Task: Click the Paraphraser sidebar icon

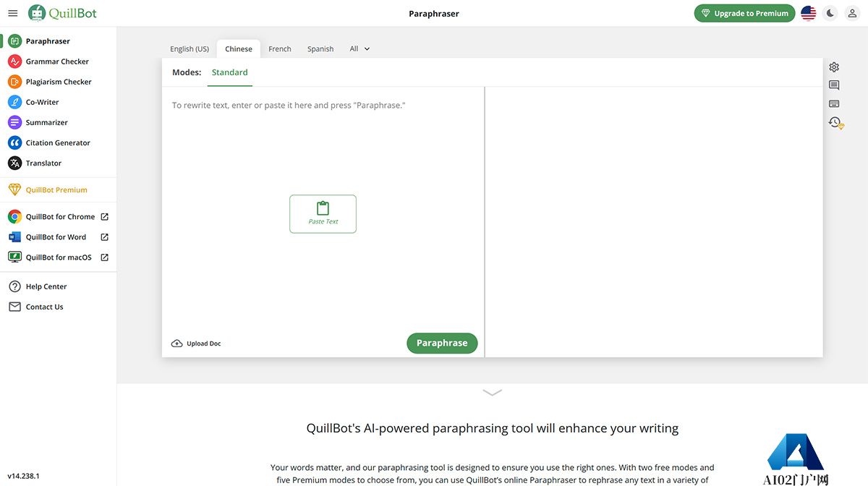Action: pos(14,41)
